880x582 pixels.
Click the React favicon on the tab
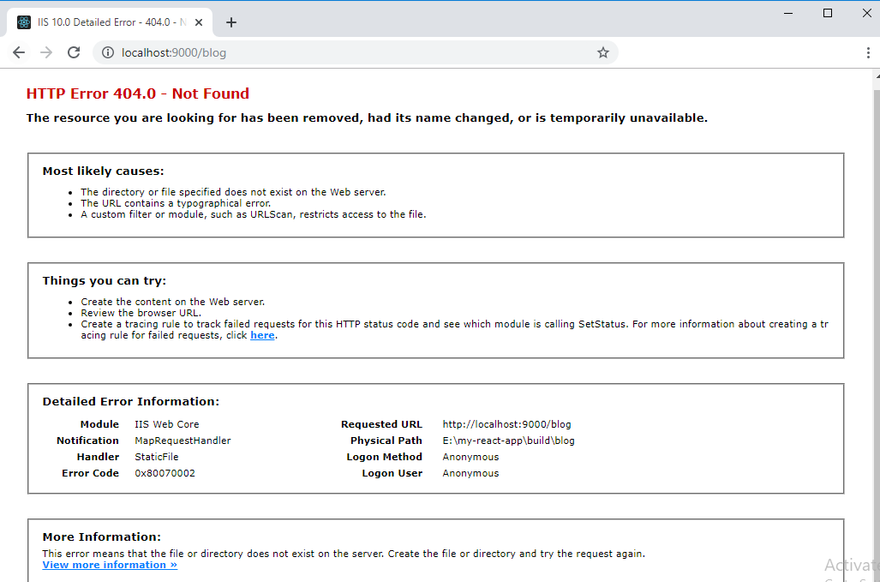click(24, 22)
